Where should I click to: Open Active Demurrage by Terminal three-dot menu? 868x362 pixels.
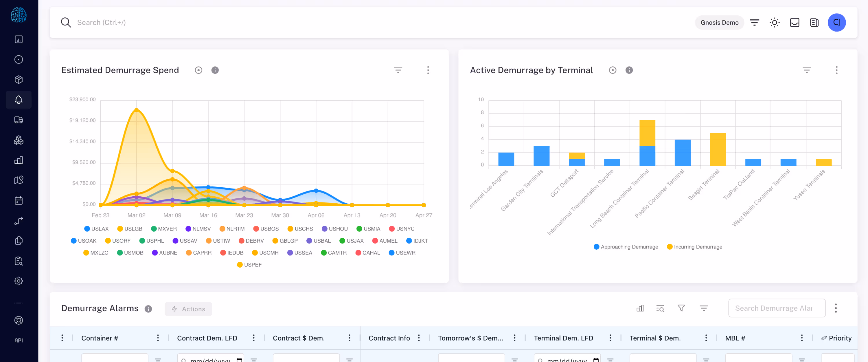(836, 70)
